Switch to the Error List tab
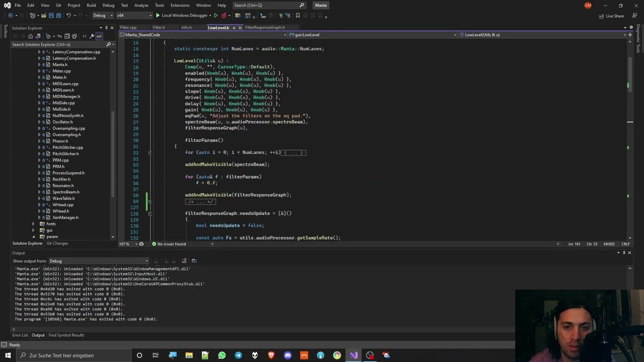Viewport: 644px width, 362px height. 20,335
